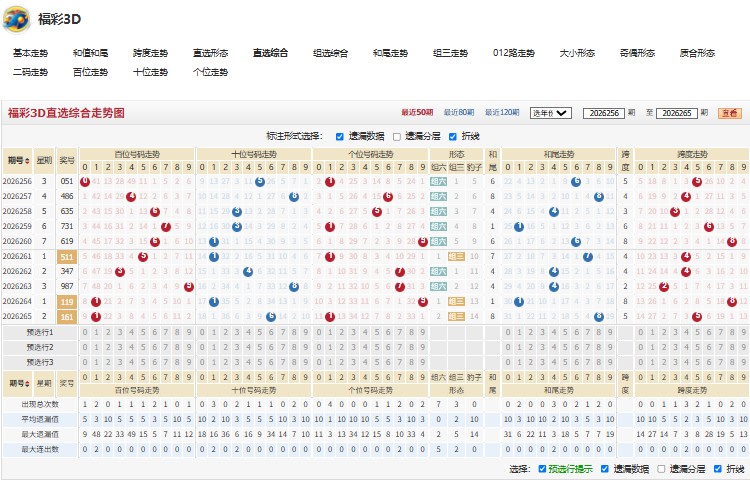This screenshot has width=750, height=482.
Task: Show 最近120期 results
Action: coord(502,112)
